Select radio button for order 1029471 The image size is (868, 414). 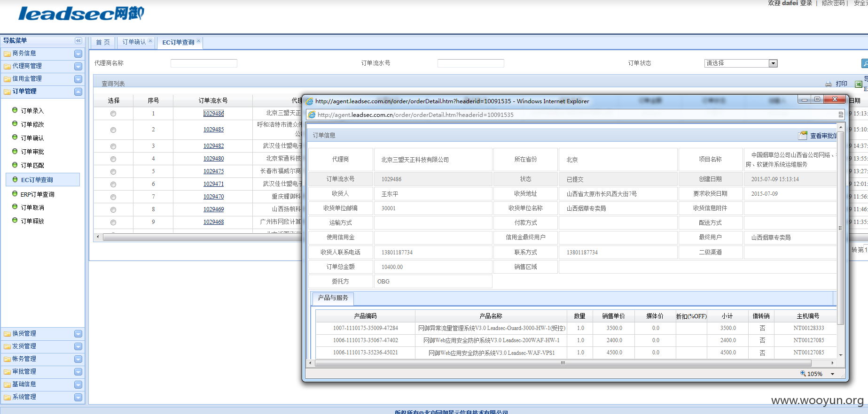(x=113, y=184)
